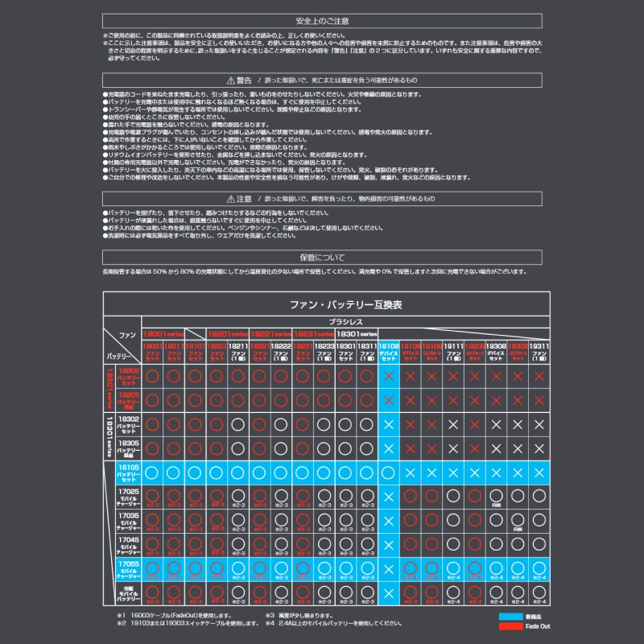Screen dimensions: 644x644
Task: Click the warning triangle icon beside 注意
Action: coord(230,199)
